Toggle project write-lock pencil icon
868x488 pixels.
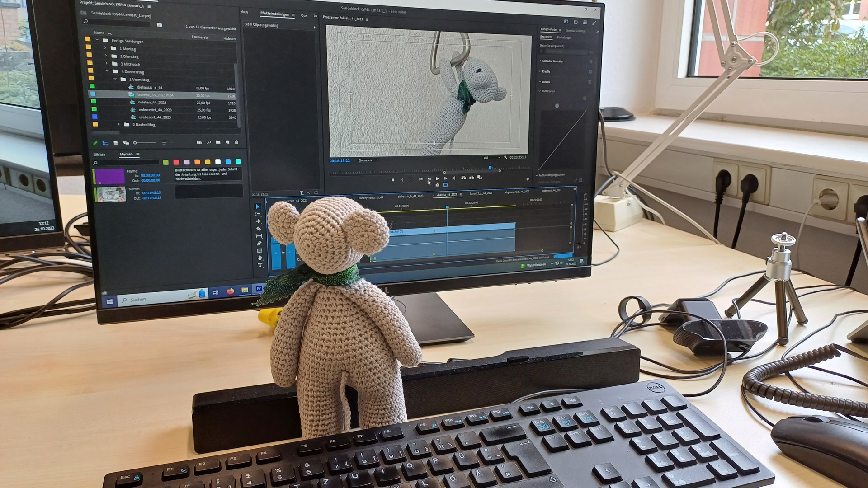95,143
